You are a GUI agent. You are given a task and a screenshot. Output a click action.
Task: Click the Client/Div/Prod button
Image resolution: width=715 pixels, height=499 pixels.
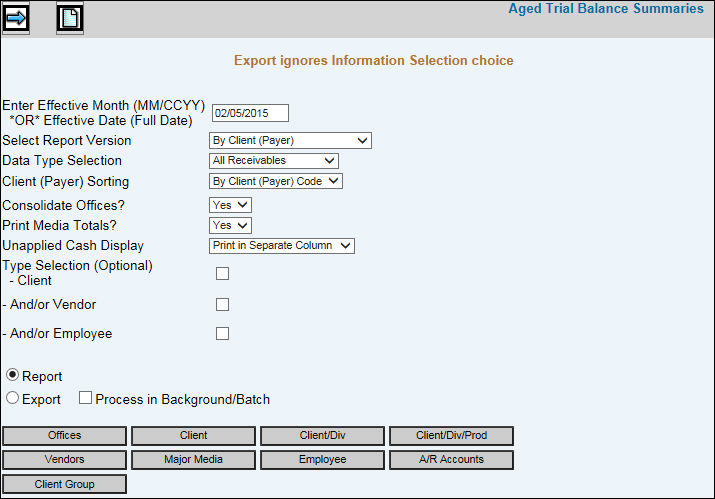tap(451, 436)
